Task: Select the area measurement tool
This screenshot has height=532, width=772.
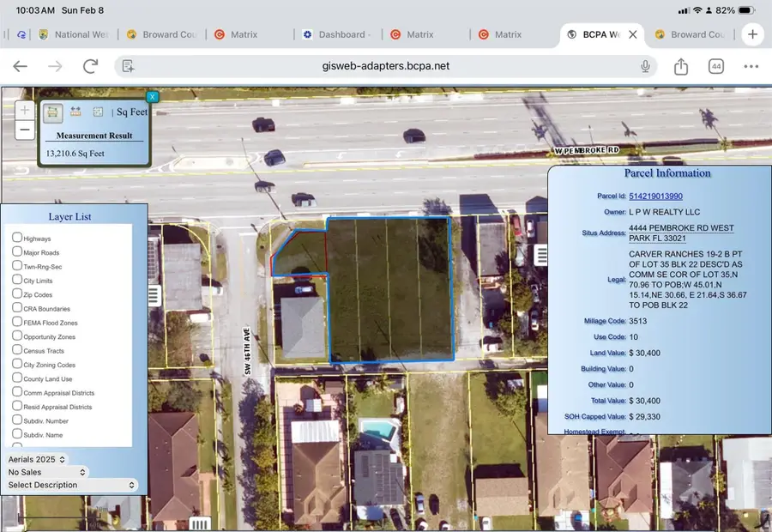Action: coord(52,112)
